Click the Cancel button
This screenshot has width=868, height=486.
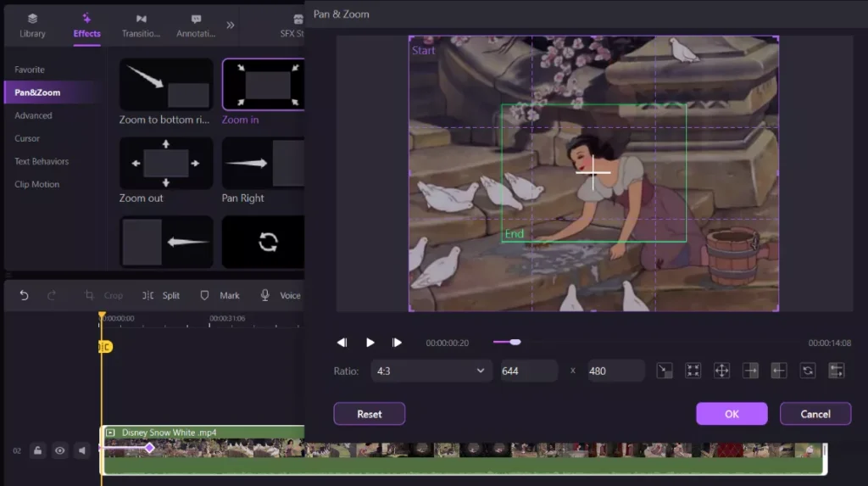[x=815, y=414]
